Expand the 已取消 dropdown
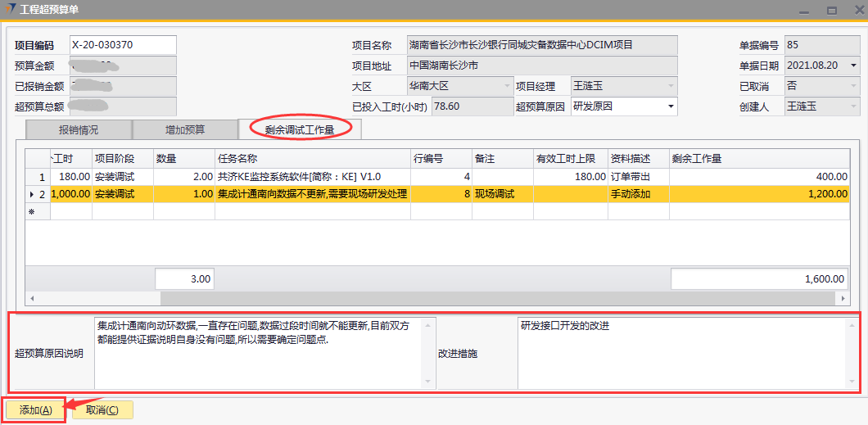This screenshot has width=868, height=425. tap(853, 86)
